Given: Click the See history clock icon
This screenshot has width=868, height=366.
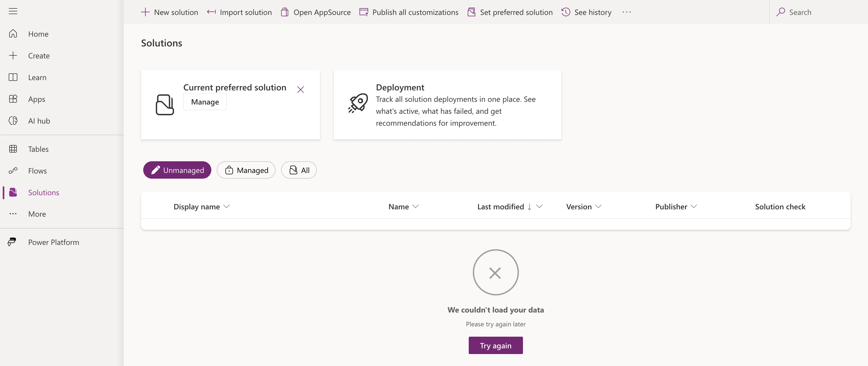Looking at the screenshot, I should 566,12.
